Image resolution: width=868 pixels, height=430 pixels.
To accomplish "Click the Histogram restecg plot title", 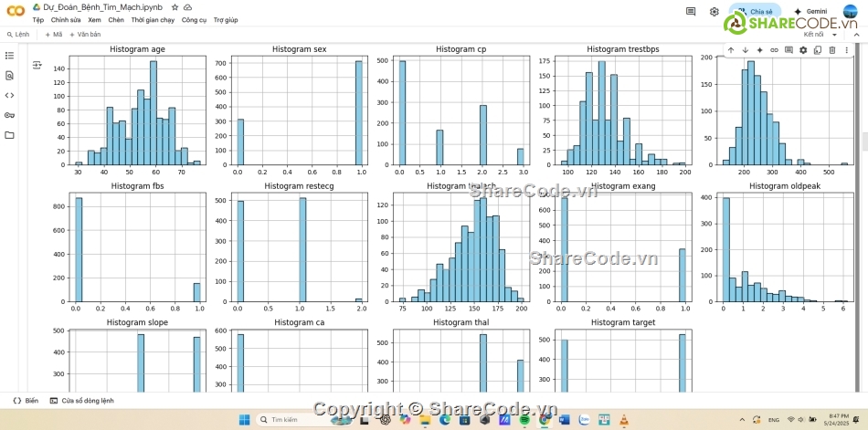I will click(x=299, y=186).
